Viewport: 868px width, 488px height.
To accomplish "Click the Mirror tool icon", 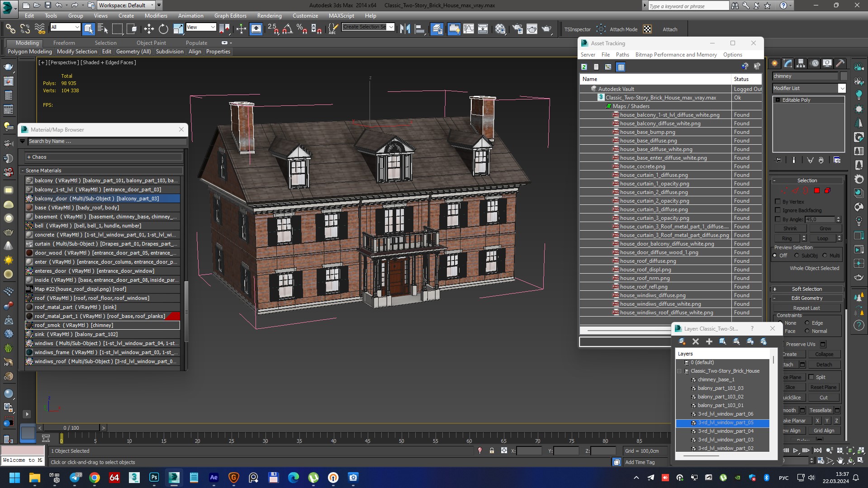I will click(405, 29).
